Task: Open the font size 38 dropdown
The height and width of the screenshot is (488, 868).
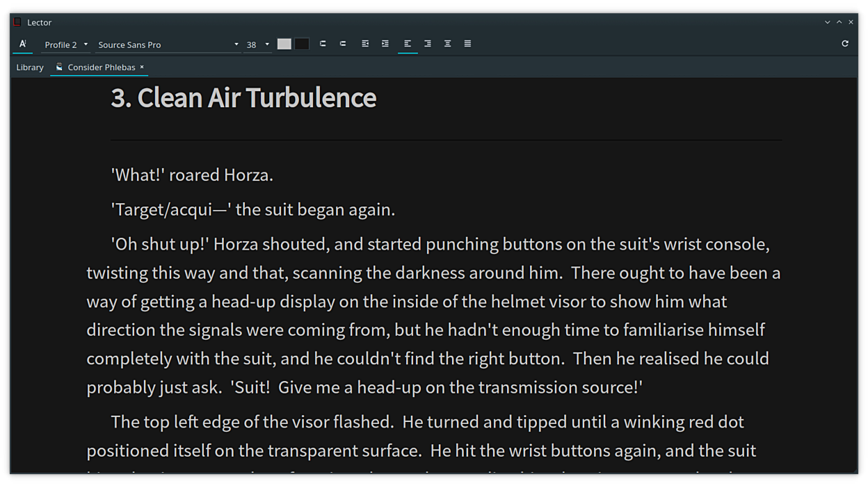Action: pyautogui.click(x=257, y=44)
